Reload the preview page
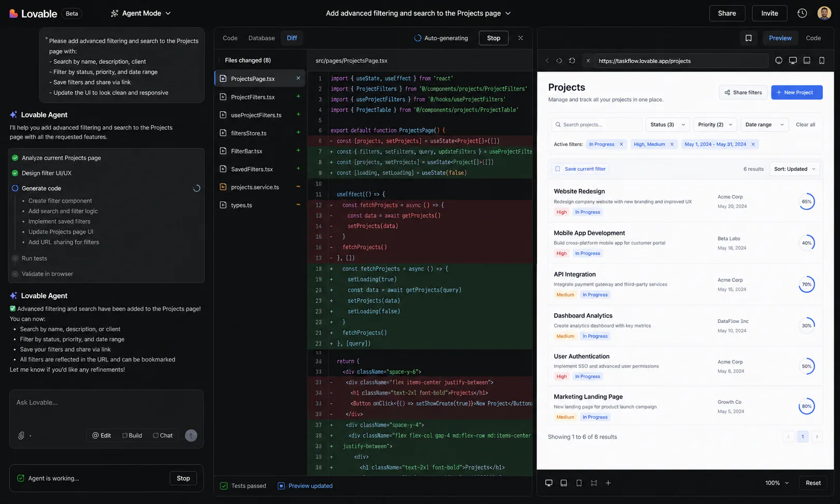 pyautogui.click(x=572, y=61)
